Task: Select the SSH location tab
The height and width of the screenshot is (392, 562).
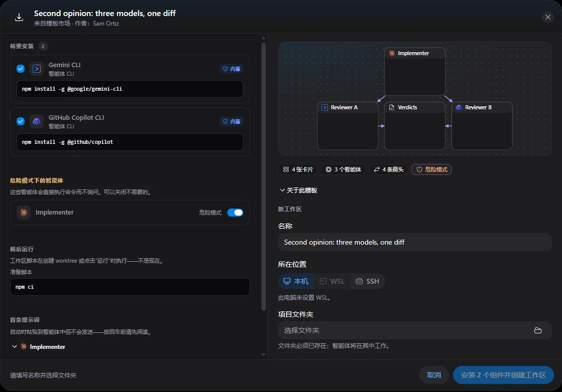Action: tap(367, 281)
